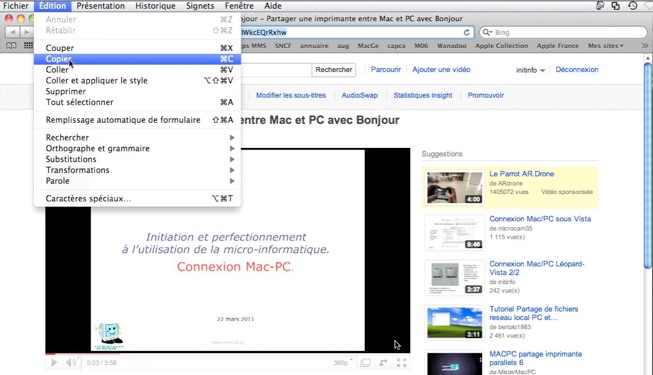Show Top Sites grid icon
The width and height of the screenshot is (653, 375).
tap(28, 45)
